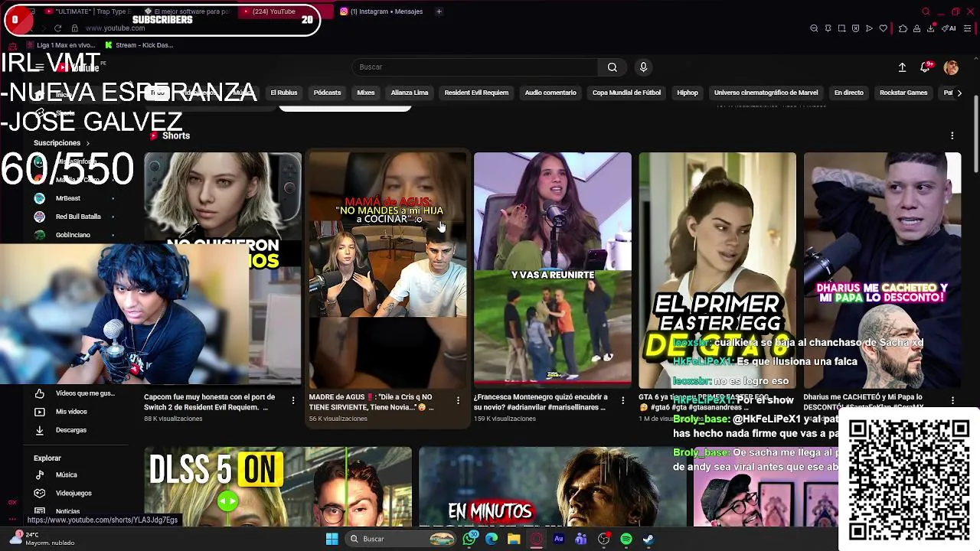Open browser downloads icon
The height and width of the screenshot is (551, 980).
click(931, 28)
